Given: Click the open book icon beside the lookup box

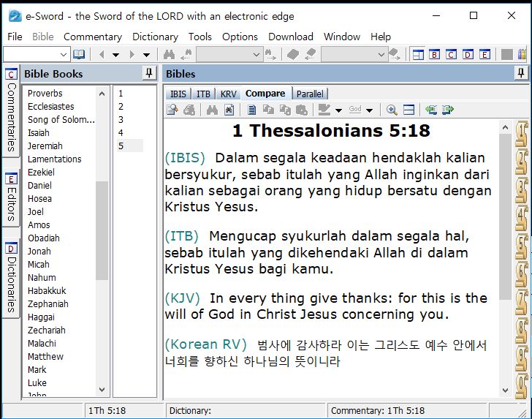Looking at the screenshot, I should pyautogui.click(x=79, y=54).
